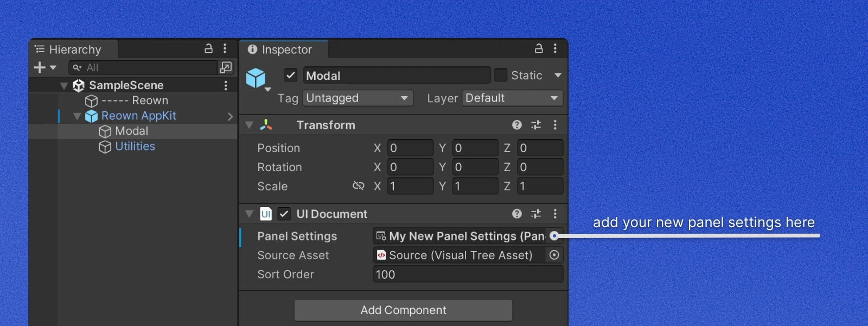Open the Panel Settings object picker circle
The width and height of the screenshot is (868, 326).
(x=554, y=236)
